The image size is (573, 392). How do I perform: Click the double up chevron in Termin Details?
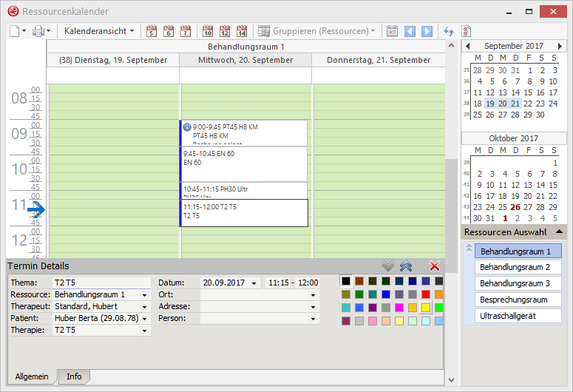click(406, 266)
